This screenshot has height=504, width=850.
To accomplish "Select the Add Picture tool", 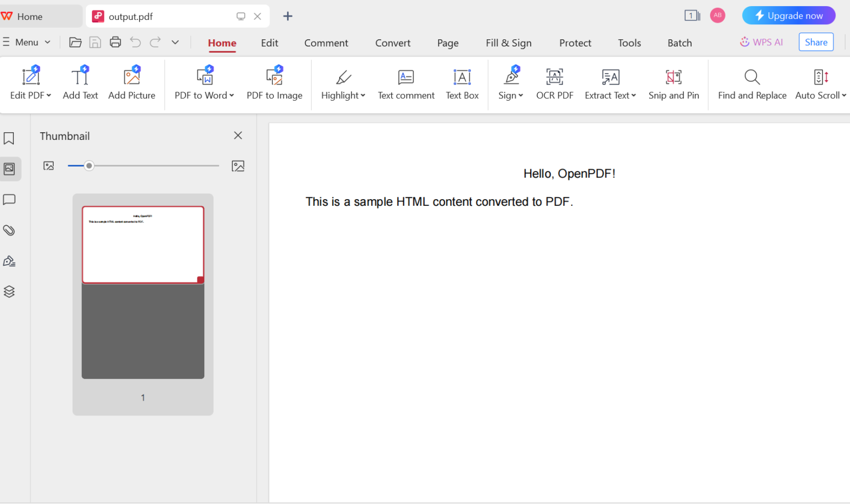I will coord(132,83).
